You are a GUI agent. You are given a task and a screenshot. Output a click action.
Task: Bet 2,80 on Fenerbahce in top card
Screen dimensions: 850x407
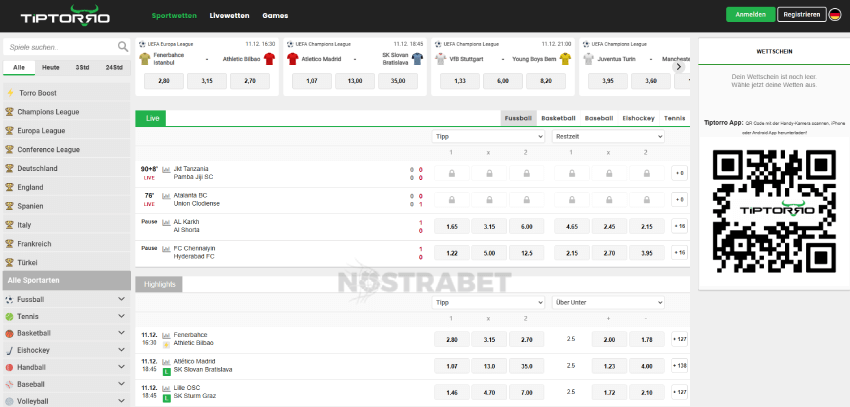[164, 81]
